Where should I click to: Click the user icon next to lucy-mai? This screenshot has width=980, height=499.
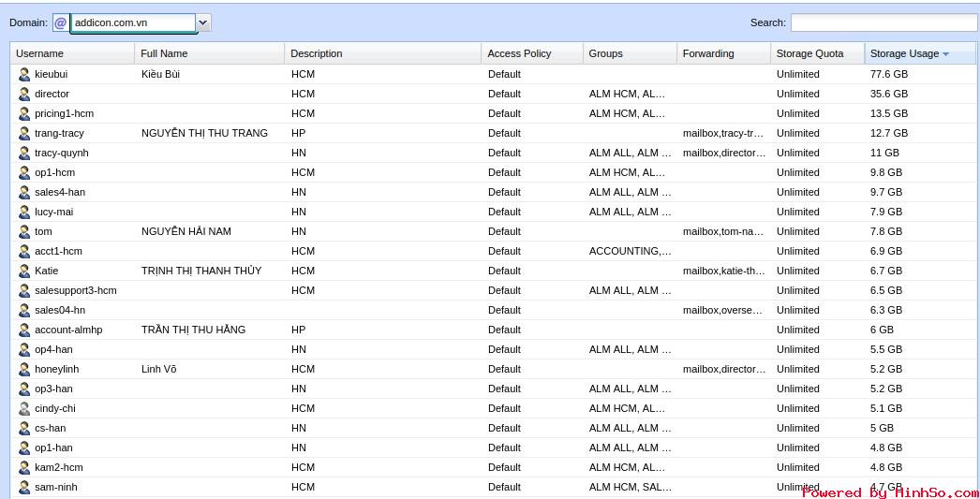pyautogui.click(x=23, y=212)
